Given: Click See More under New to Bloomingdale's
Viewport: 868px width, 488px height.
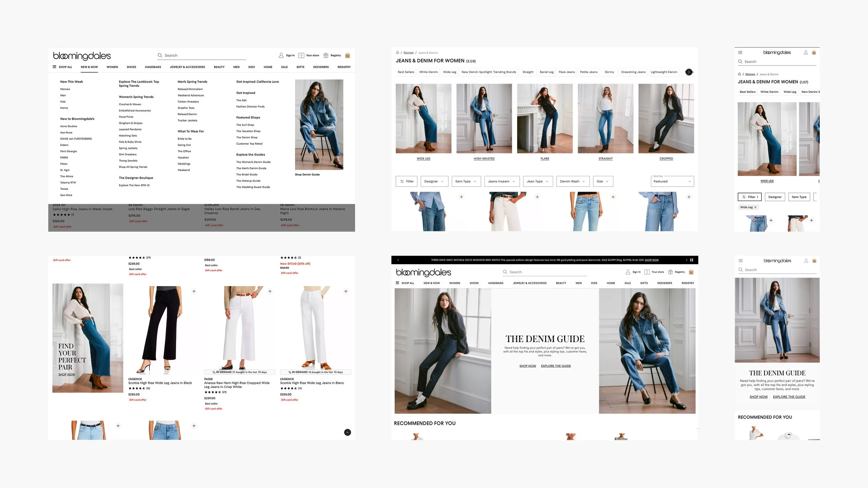Looking at the screenshot, I should point(66,195).
